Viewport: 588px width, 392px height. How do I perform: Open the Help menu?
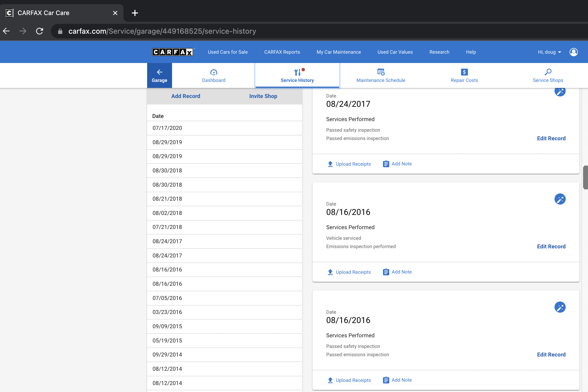(x=471, y=52)
